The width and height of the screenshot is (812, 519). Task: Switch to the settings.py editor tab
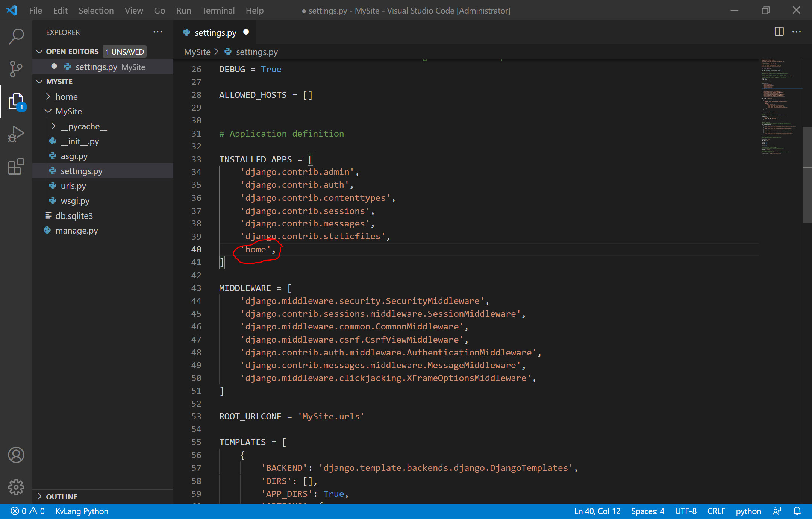pos(215,32)
